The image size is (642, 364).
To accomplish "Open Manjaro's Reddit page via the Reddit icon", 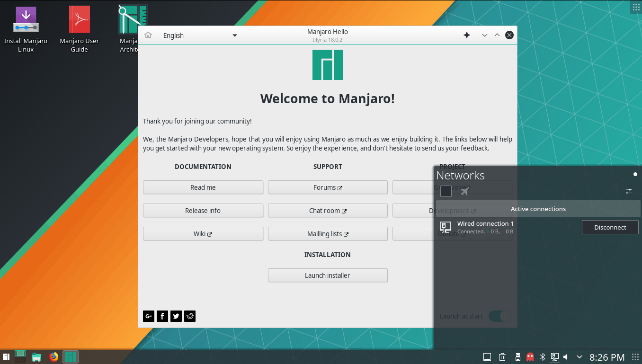I will 189,316.
